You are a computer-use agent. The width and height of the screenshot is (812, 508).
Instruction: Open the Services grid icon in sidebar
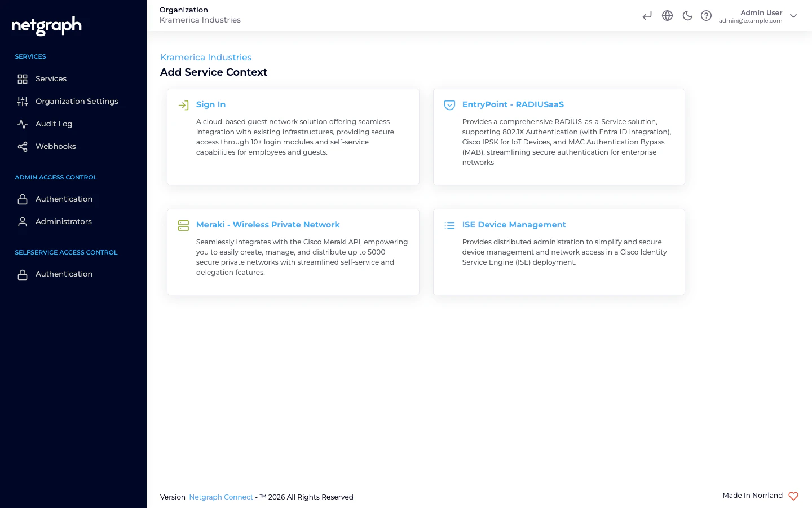click(23, 78)
